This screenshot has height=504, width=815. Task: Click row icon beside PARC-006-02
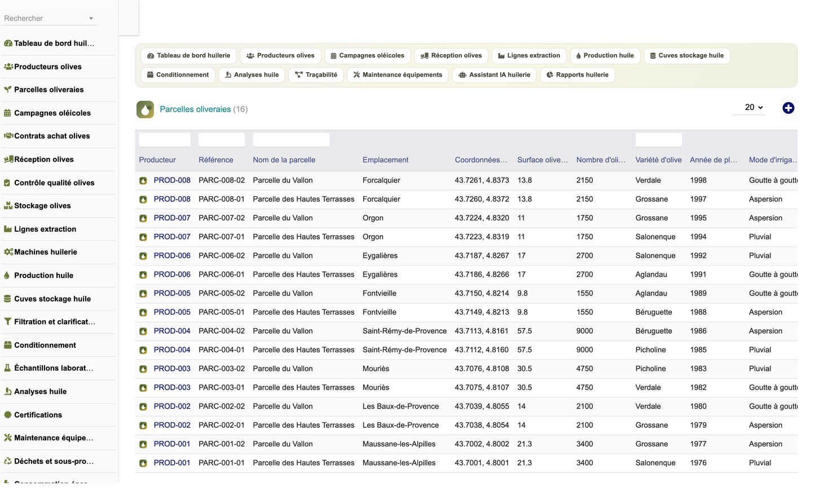pyautogui.click(x=143, y=256)
